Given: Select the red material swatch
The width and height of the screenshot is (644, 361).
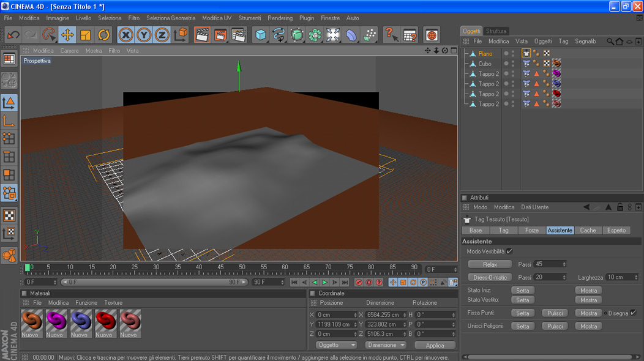Looking at the screenshot, I should [x=104, y=320].
